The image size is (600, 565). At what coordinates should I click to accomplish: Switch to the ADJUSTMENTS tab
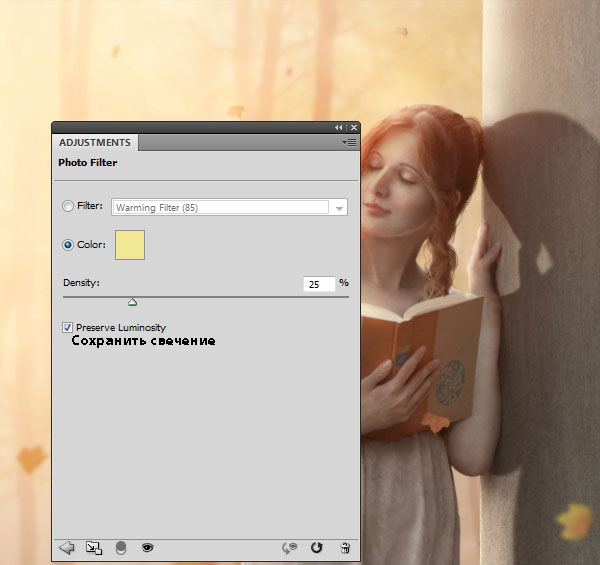click(x=95, y=143)
